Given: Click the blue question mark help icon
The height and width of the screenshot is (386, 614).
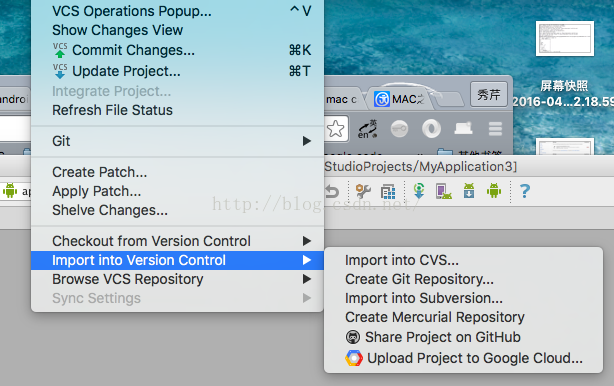Looking at the screenshot, I should click(525, 191).
